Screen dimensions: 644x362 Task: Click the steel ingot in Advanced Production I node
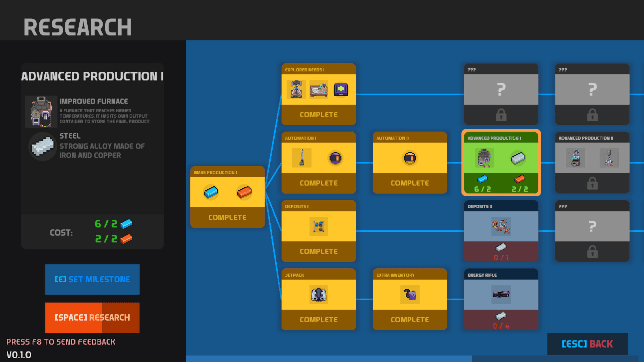(x=518, y=158)
